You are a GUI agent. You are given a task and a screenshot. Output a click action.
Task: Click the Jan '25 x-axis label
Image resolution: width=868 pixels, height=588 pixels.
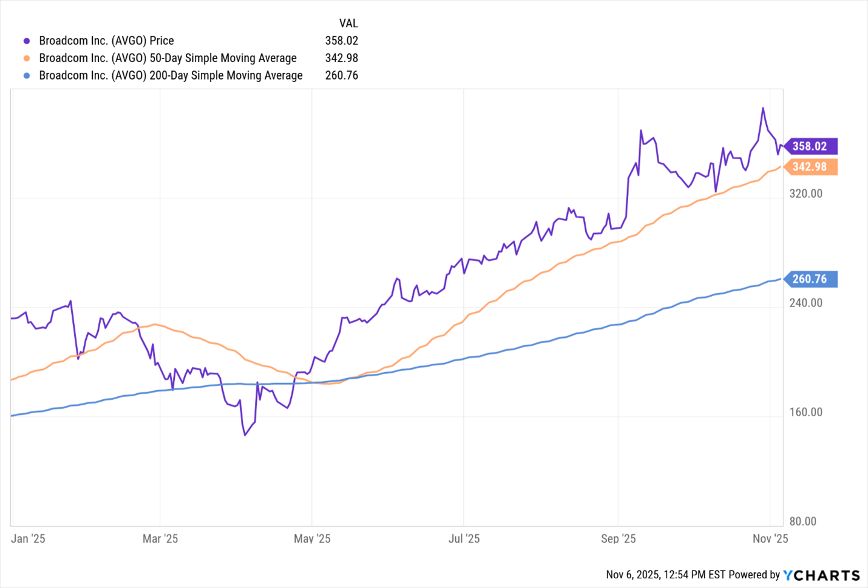pos(29,539)
